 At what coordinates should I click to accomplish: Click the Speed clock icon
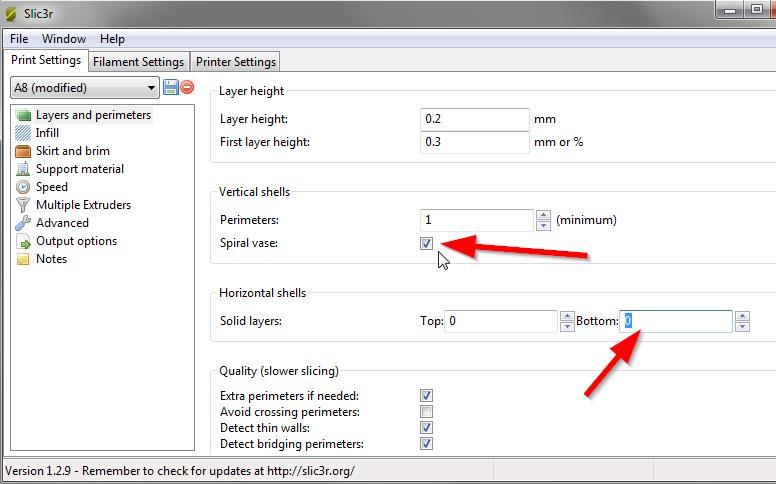pyautogui.click(x=23, y=187)
